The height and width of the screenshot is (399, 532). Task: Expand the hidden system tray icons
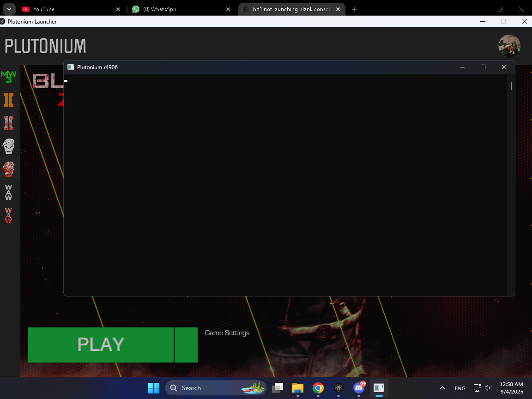pyautogui.click(x=442, y=388)
